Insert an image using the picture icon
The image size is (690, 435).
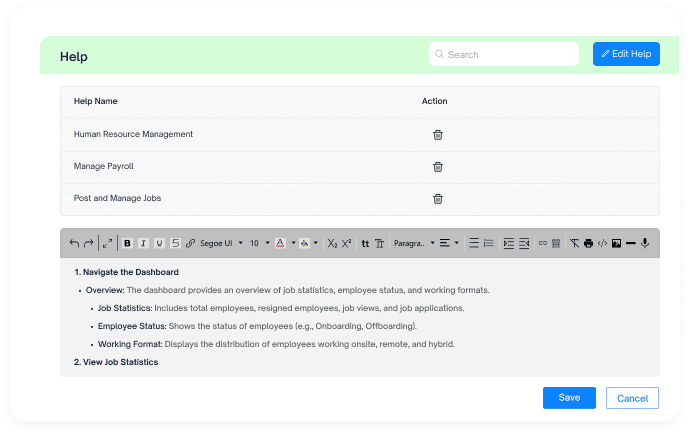click(616, 243)
